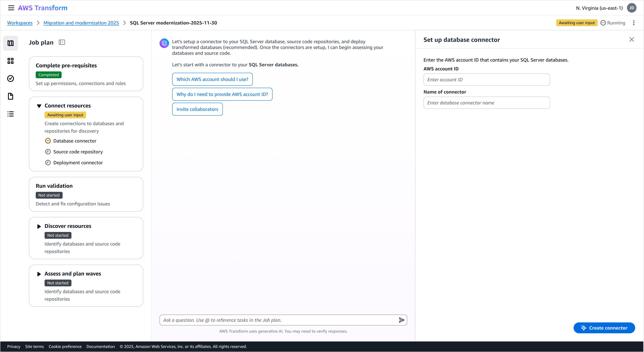644x352 pixels.
Task: Open the document artifacts icon in sidebar
Action: click(11, 96)
